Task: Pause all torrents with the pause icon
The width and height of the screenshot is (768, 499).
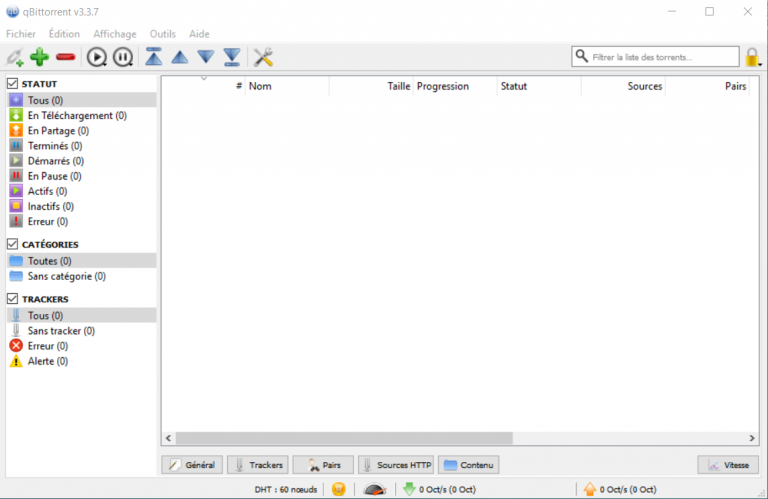Action: pos(122,57)
